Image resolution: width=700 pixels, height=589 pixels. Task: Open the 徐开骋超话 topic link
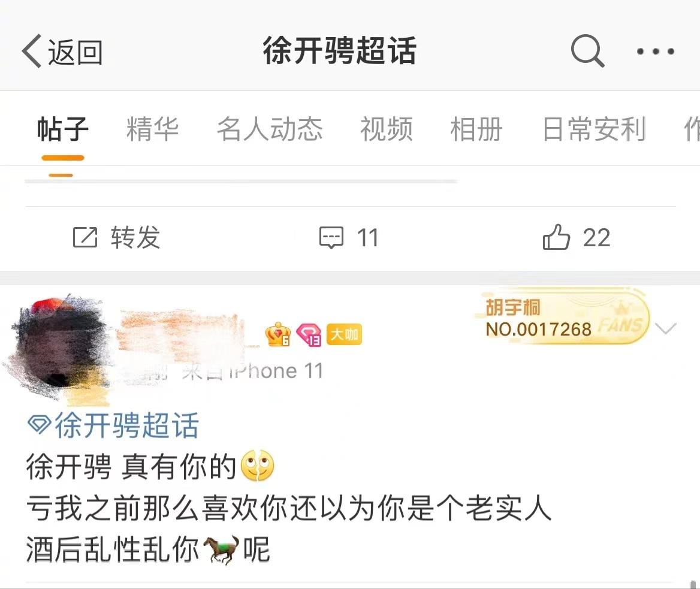point(127,425)
